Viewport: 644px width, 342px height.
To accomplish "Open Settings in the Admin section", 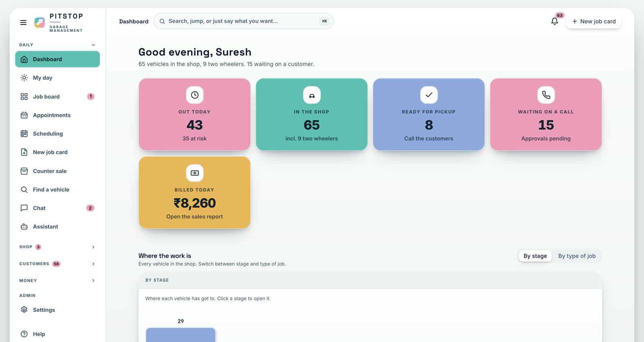I will (58, 310).
